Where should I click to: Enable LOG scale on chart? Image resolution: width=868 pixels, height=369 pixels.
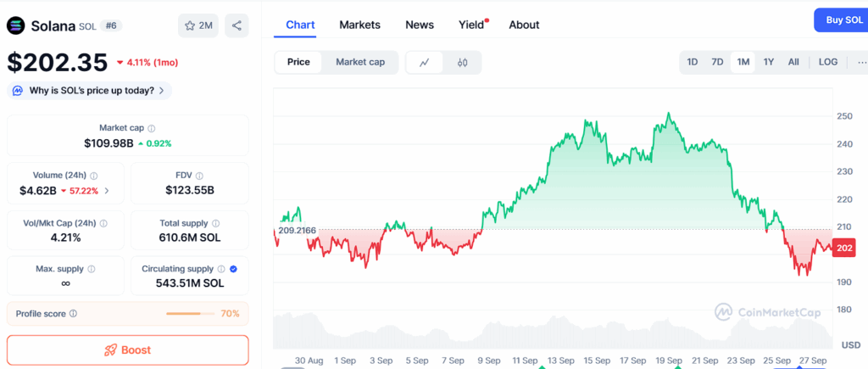828,62
